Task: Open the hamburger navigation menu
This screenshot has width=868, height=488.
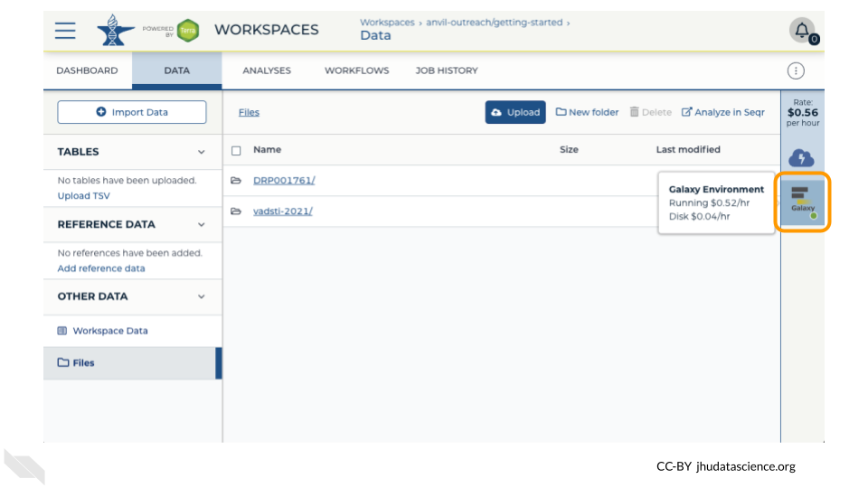Action: [x=65, y=31]
